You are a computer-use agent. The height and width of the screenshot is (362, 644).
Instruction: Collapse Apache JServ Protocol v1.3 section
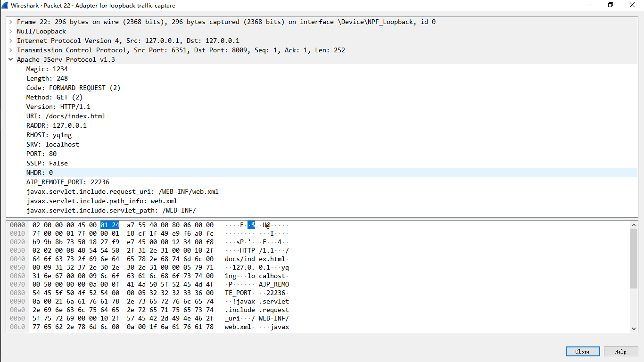coord(10,59)
